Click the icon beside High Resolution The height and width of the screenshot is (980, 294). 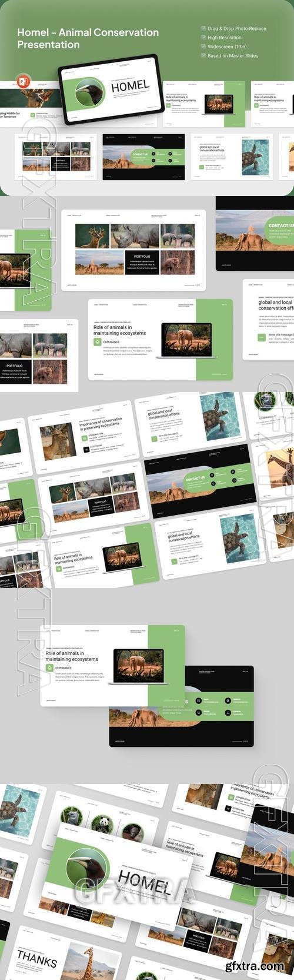click(x=203, y=38)
